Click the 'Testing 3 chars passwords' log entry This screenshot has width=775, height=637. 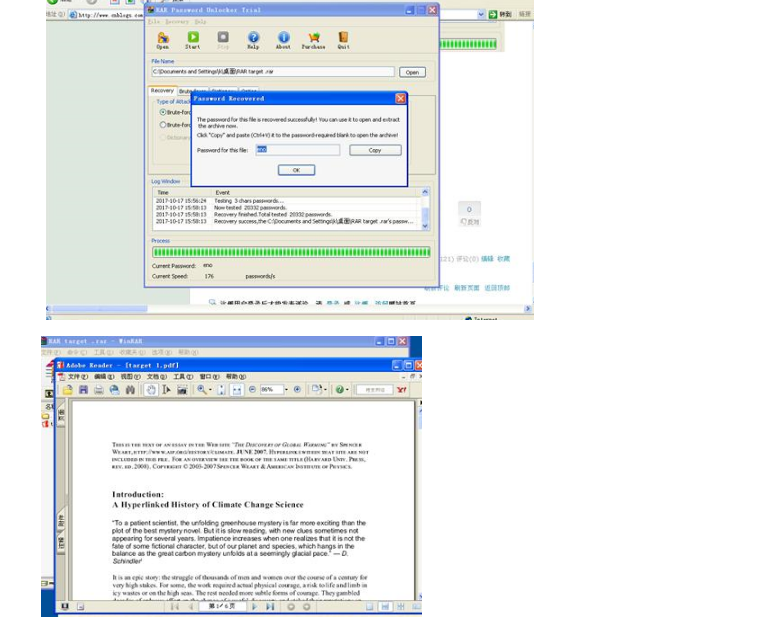coord(249,201)
